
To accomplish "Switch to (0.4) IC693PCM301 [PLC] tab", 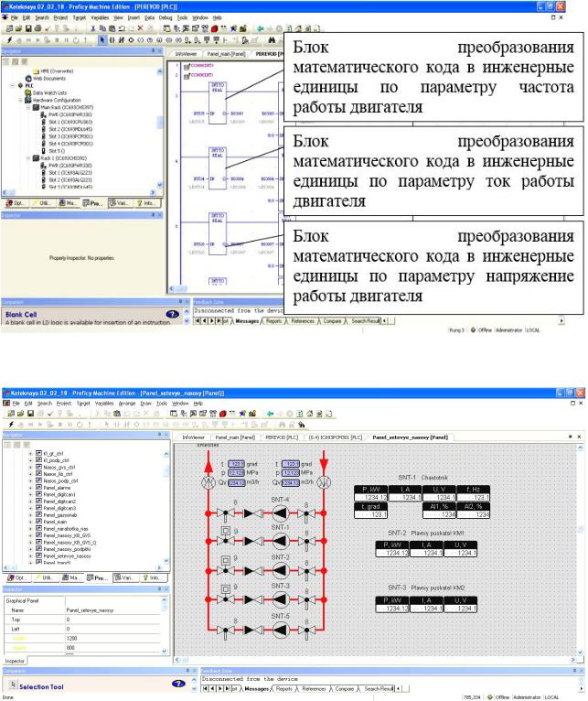I will tap(336, 437).
